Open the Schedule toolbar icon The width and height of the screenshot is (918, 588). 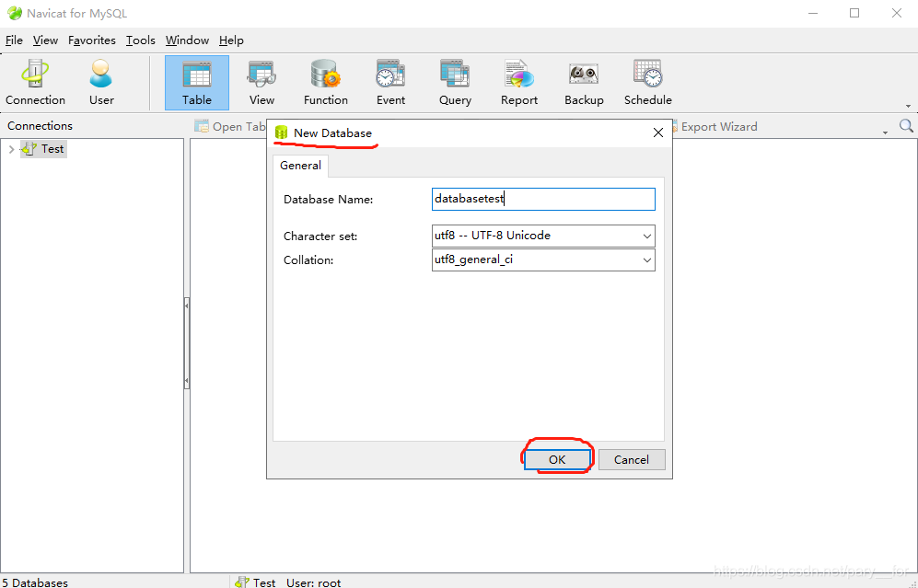[648, 83]
